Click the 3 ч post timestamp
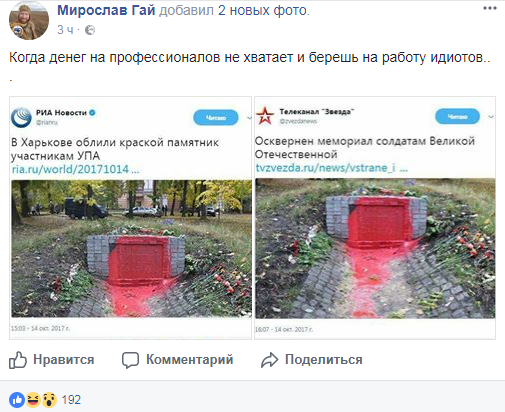The image size is (505, 412). (x=65, y=30)
